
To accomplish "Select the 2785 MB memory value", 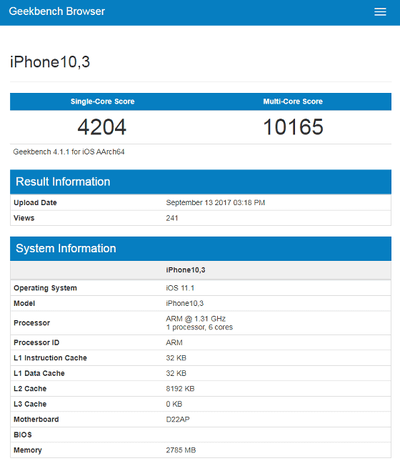I will coord(181,450).
